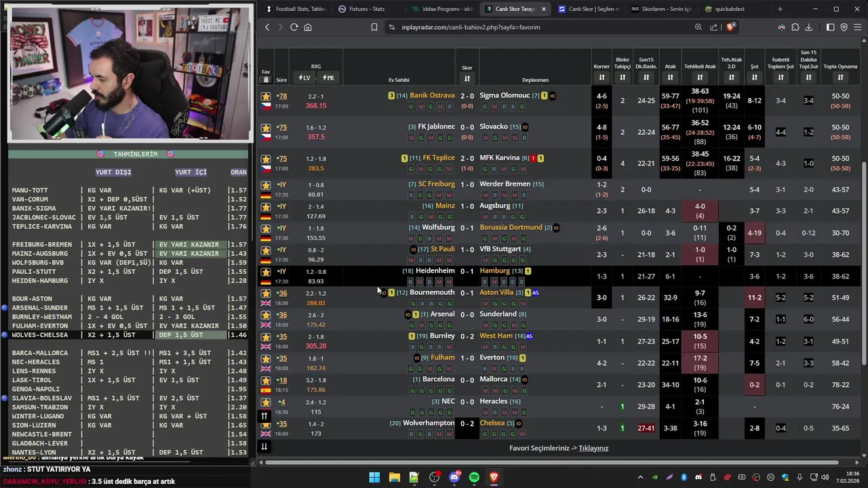
Task: Click the LV lightning button under RXG
Action: pyautogui.click(x=304, y=78)
